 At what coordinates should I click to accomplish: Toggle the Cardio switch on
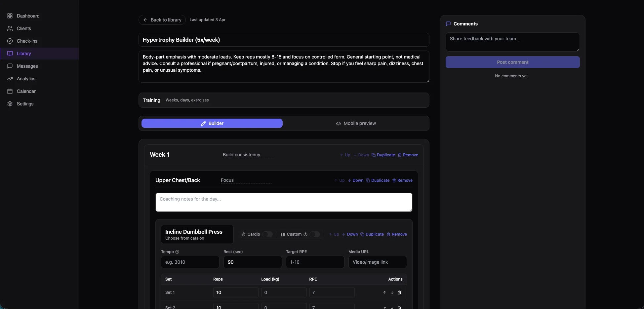tap(267, 234)
